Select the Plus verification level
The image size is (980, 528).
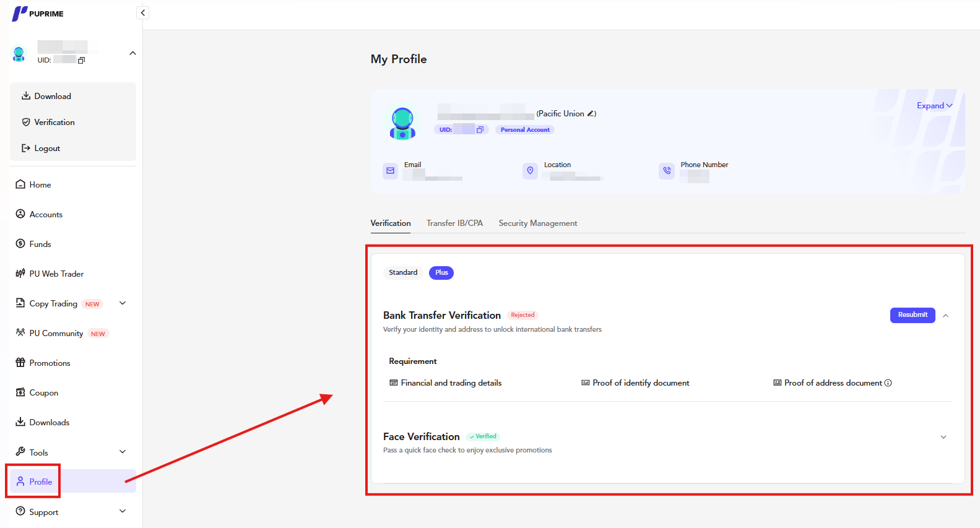pyautogui.click(x=441, y=273)
